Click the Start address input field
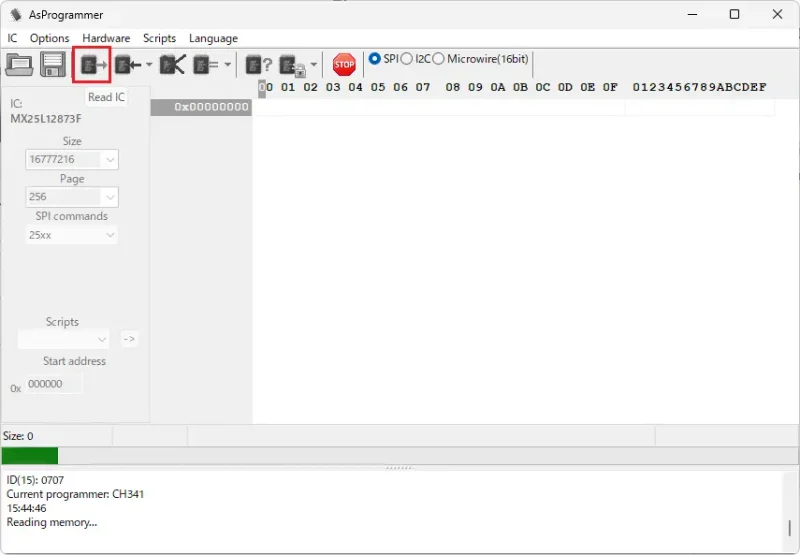 [54, 384]
